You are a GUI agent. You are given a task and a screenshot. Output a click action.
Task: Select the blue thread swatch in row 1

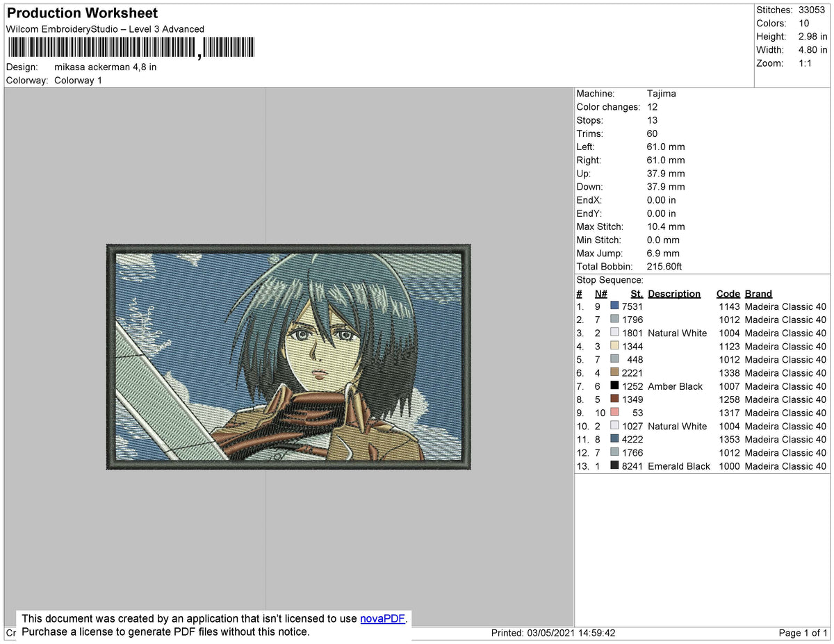614,306
